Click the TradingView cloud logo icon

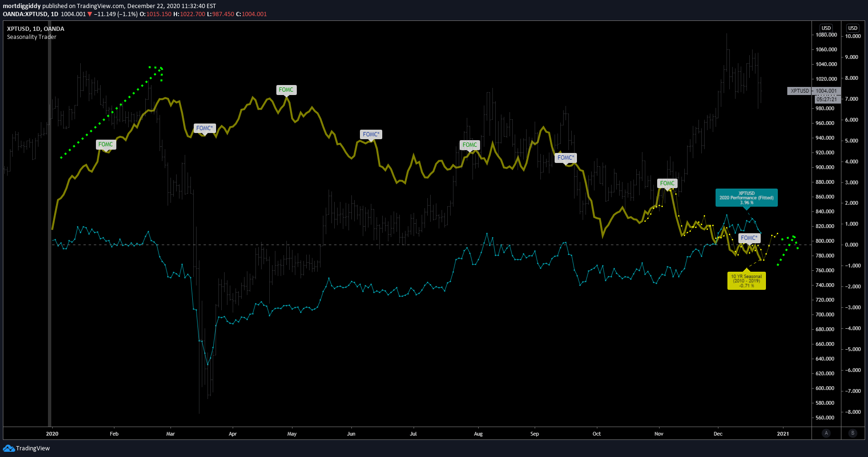click(x=9, y=448)
